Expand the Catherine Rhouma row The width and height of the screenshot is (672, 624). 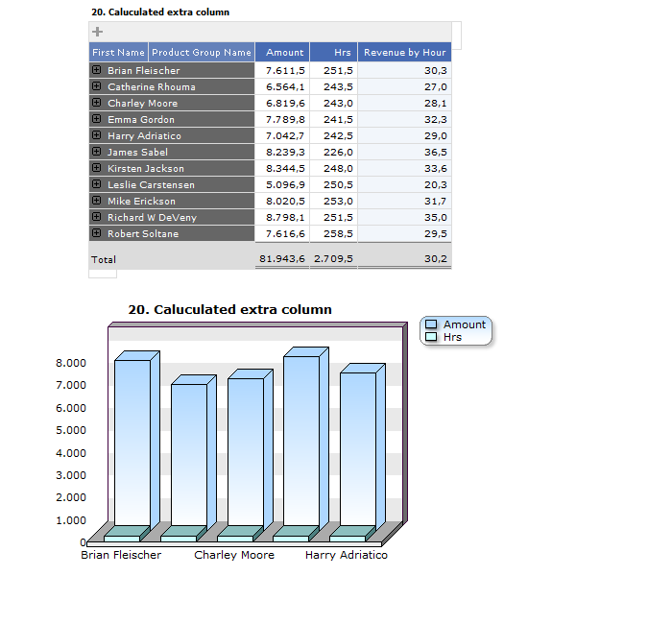(96, 86)
